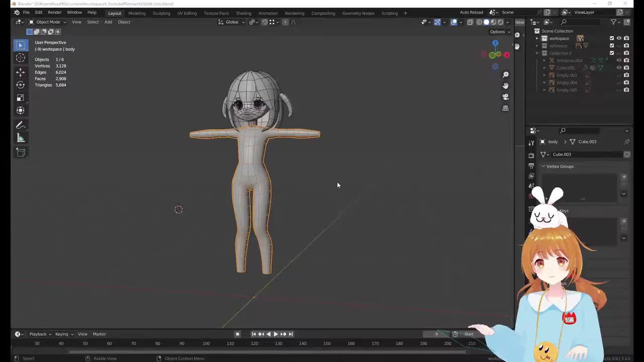This screenshot has height=362, width=644.
Task: Select the Annotate pencil tool
Action: 20,125
